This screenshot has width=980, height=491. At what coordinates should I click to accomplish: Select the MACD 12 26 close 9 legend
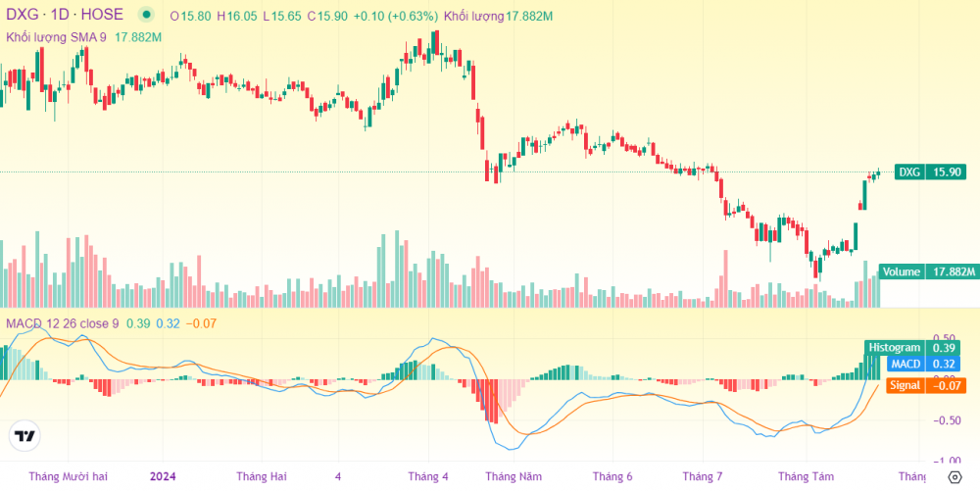(x=62, y=323)
